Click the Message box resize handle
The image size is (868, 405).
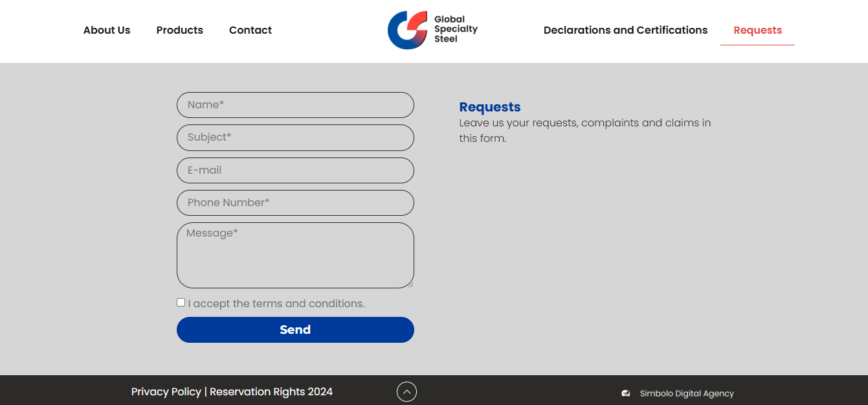410,284
